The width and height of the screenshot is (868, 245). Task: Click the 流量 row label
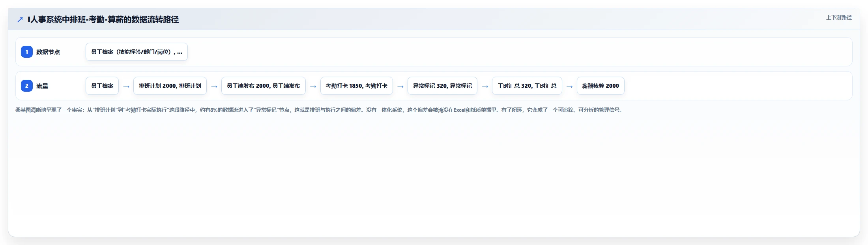pyautogui.click(x=42, y=86)
